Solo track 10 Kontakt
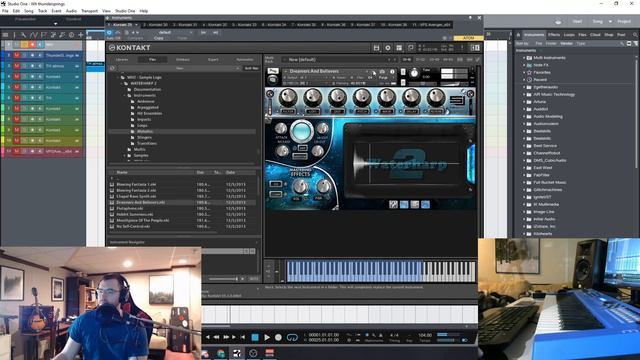This screenshot has width=640, height=360. (24, 140)
